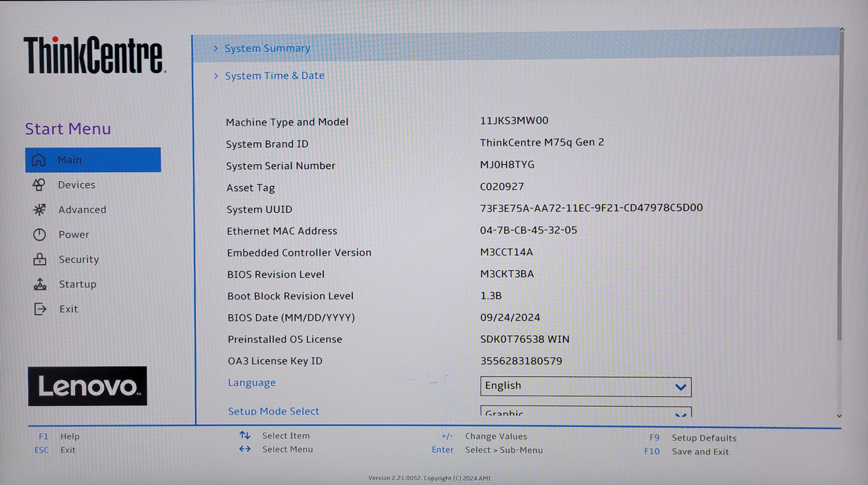
Task: Click the up-down arrows Select Item icon
Action: (x=245, y=435)
